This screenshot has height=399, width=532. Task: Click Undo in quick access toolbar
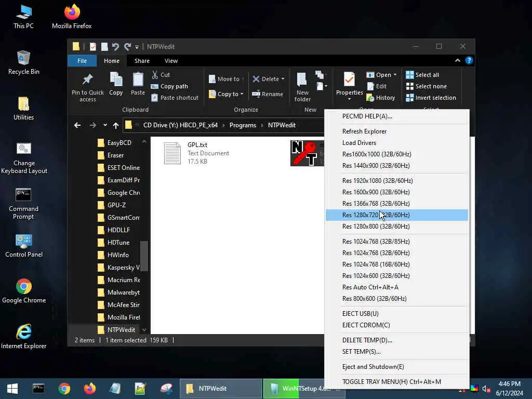tap(115, 46)
